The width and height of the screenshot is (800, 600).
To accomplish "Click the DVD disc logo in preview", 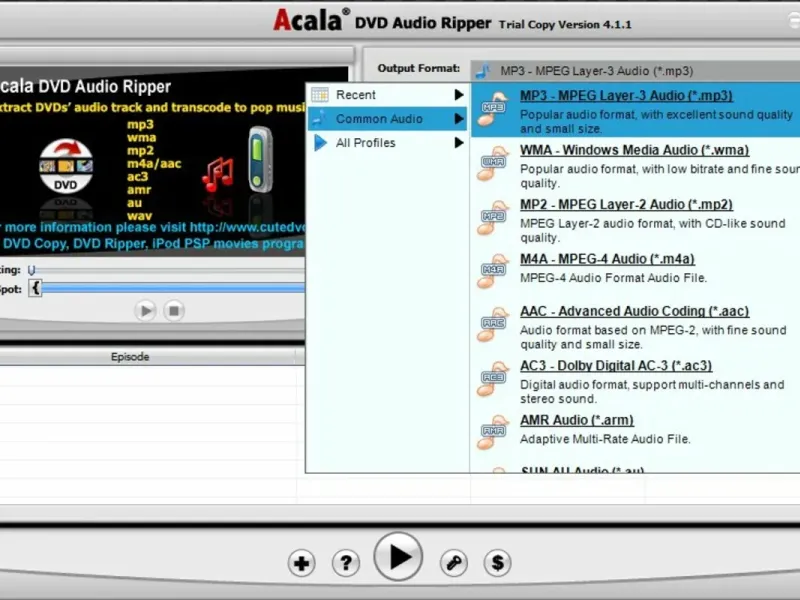I will 66,166.
